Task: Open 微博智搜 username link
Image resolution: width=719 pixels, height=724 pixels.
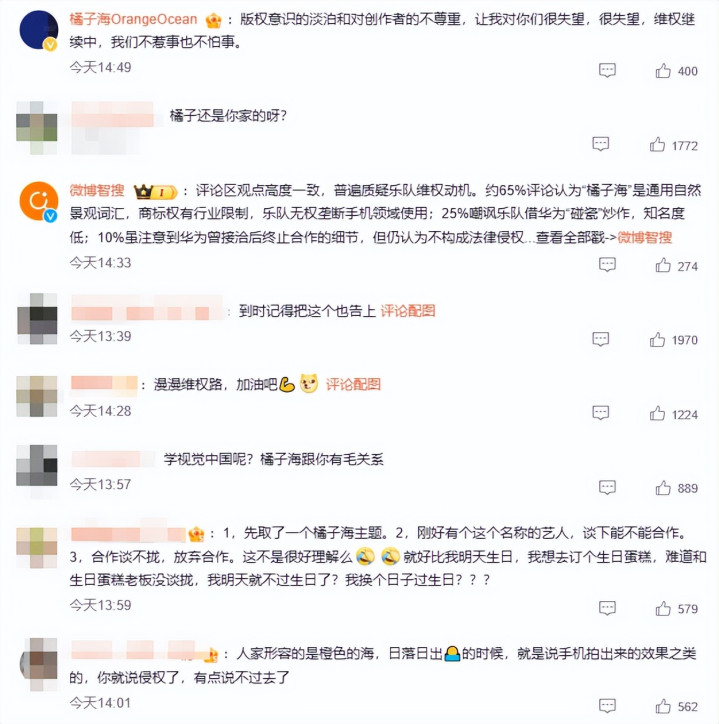Action: tap(97, 190)
